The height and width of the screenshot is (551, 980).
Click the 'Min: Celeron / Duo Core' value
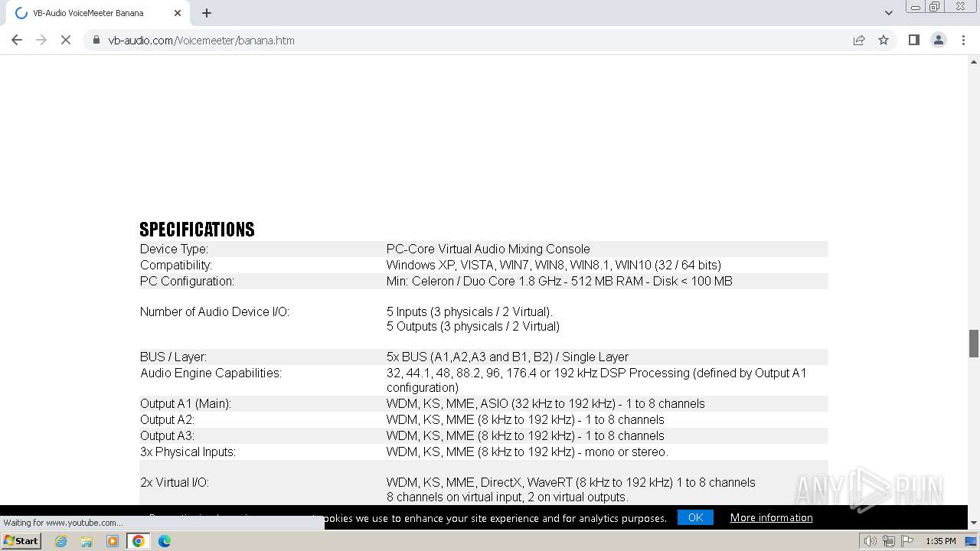(x=559, y=281)
